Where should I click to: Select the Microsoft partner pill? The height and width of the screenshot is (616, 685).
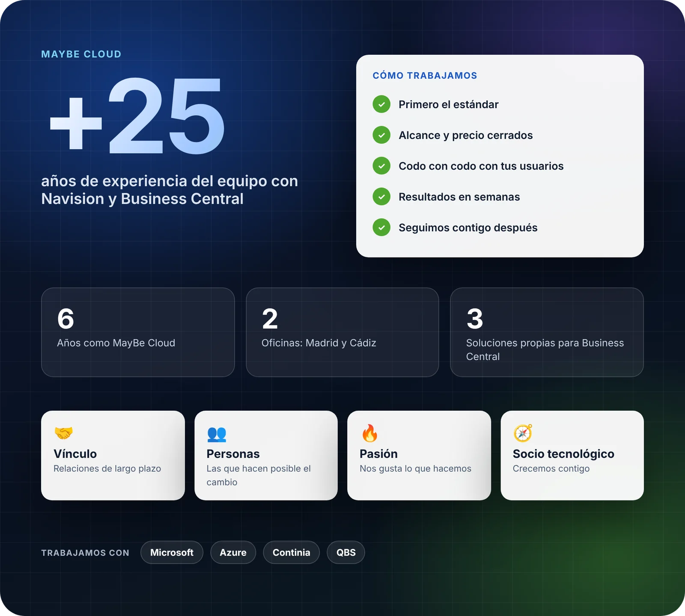tap(172, 552)
